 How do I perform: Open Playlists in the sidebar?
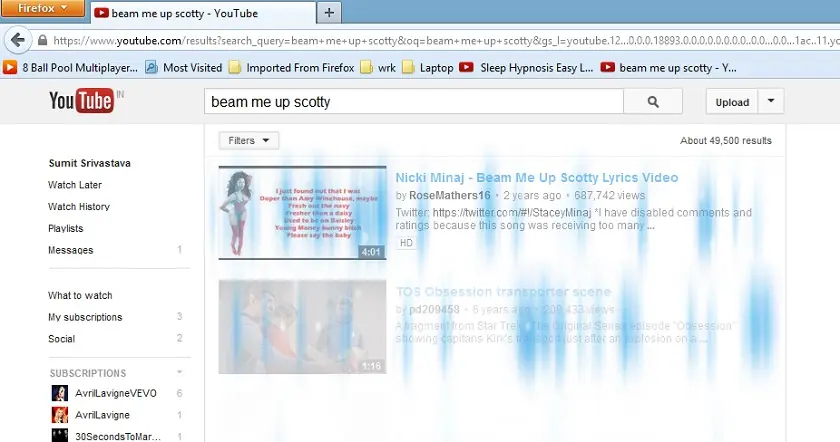(x=66, y=228)
